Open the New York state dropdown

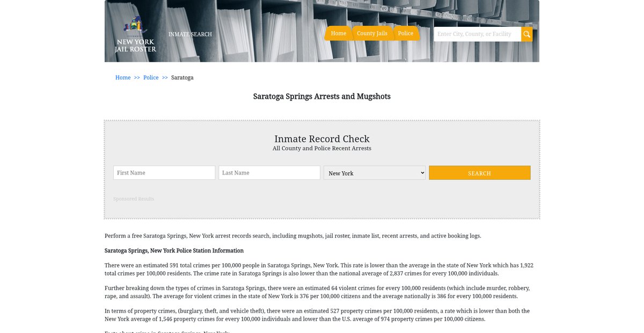(375, 173)
